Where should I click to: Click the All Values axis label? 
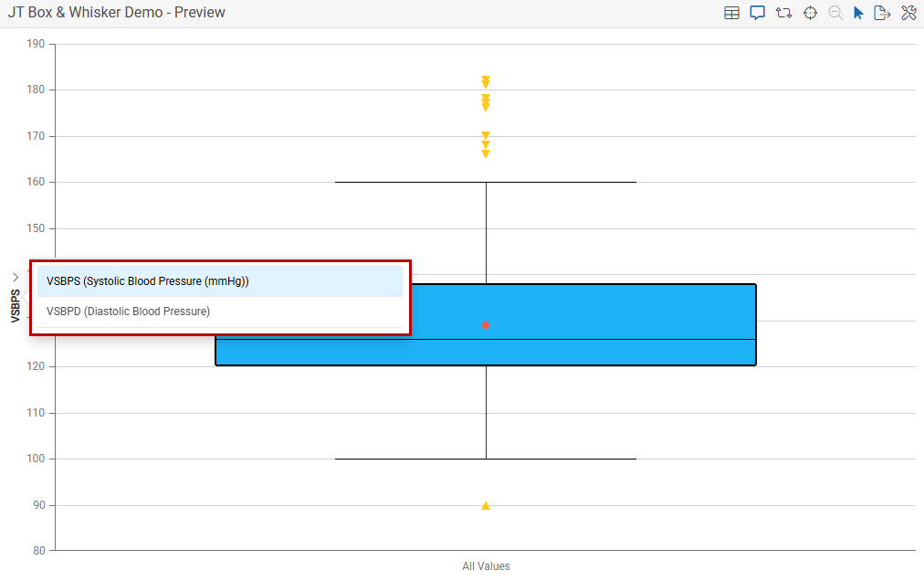pyautogui.click(x=486, y=566)
